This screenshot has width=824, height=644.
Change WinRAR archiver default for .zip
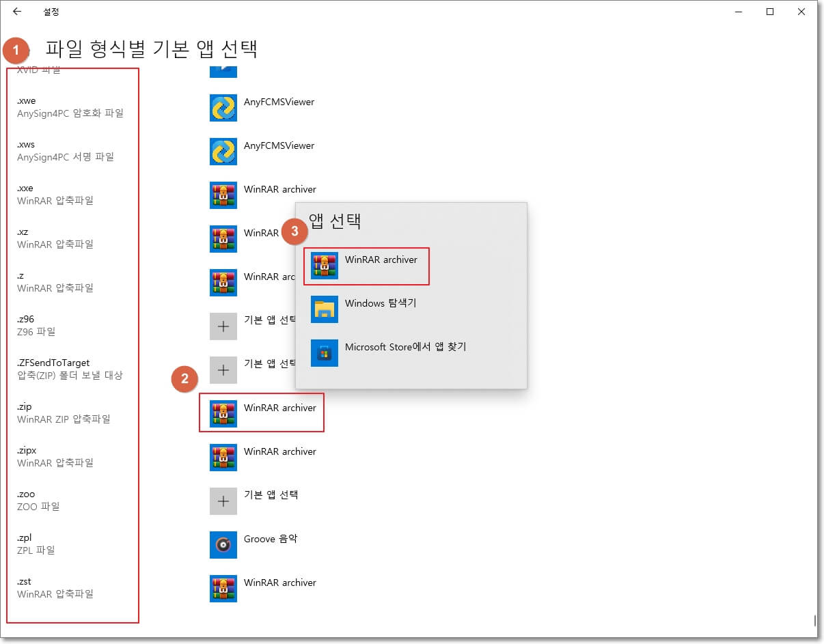point(280,408)
